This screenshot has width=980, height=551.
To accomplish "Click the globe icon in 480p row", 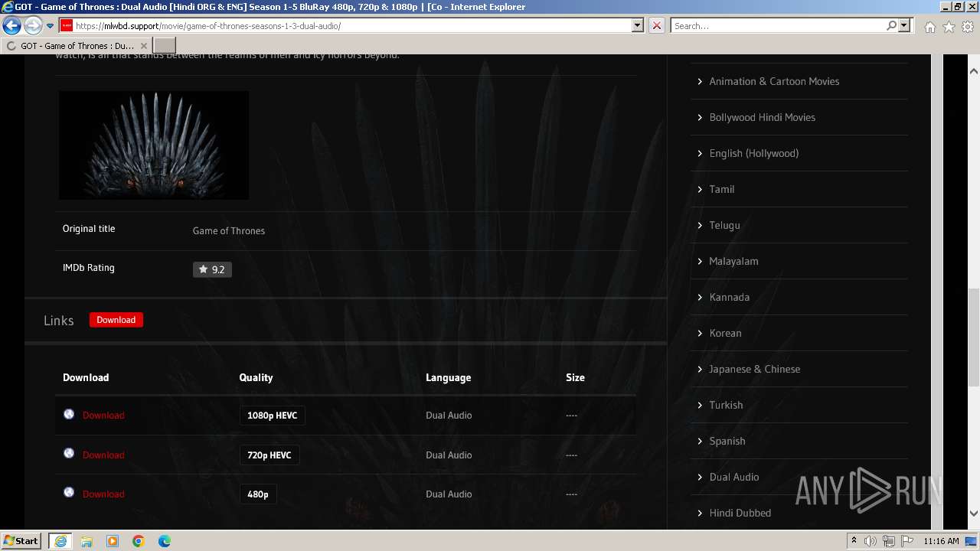I will point(69,492).
